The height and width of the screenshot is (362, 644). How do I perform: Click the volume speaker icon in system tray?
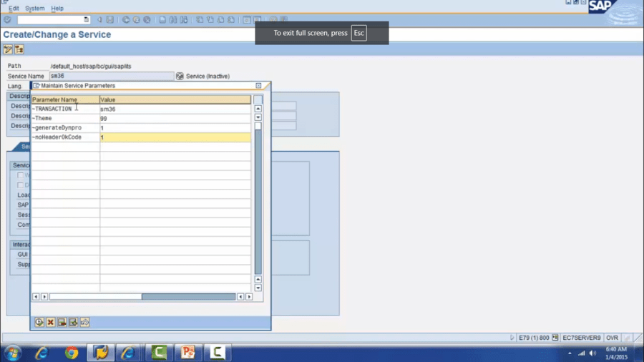coord(592,353)
